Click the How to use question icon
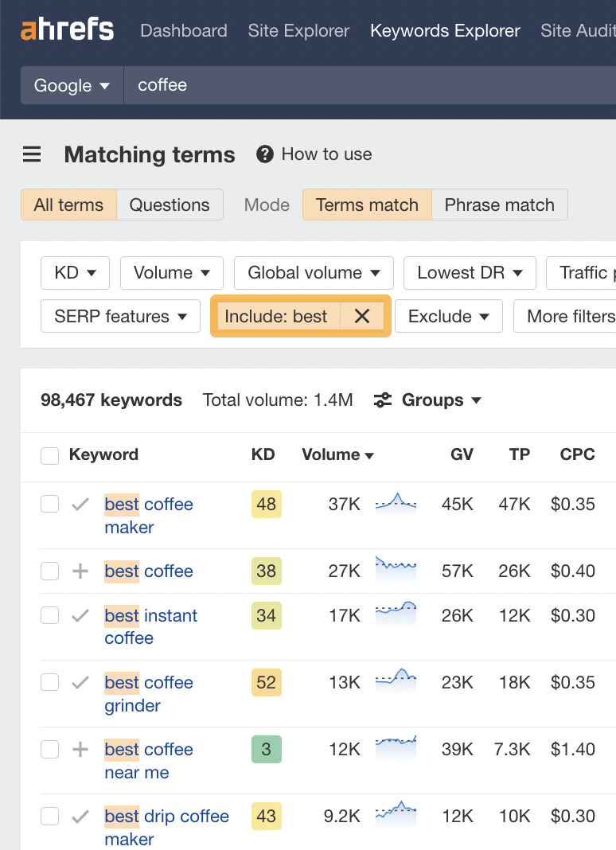616x850 pixels. click(265, 154)
